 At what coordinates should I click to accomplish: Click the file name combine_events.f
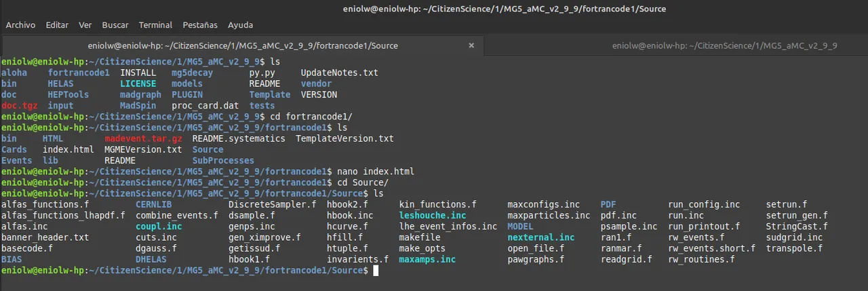177,216
